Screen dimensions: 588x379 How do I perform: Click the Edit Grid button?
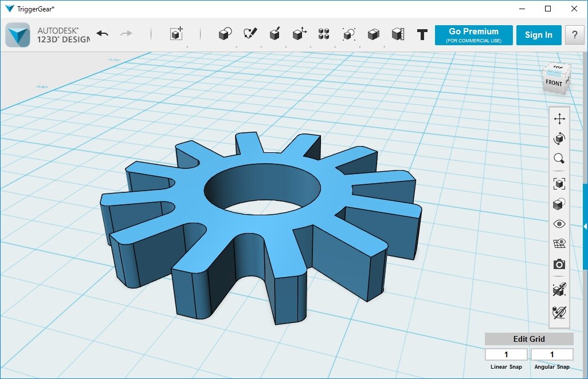[529, 339]
